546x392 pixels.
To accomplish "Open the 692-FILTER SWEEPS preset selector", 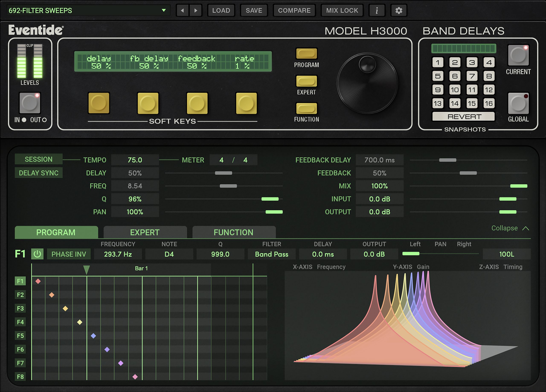I will pos(87,10).
